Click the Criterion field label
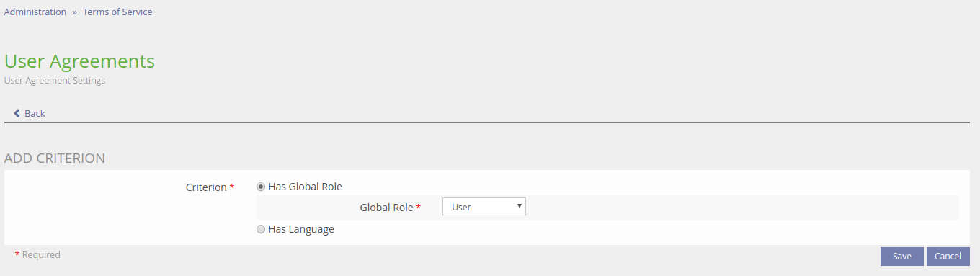Screen dimensions: 980x276 [206, 187]
